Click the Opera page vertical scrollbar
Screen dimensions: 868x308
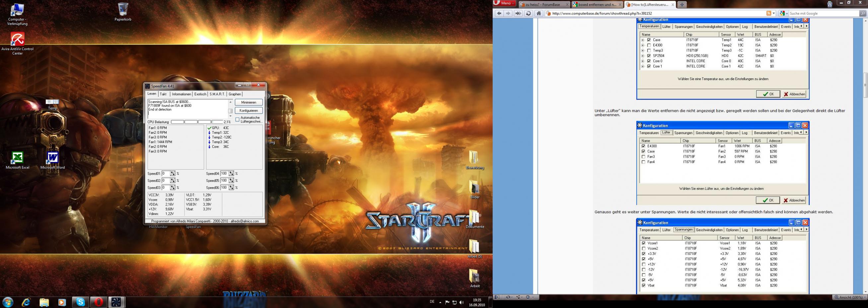pyautogui.click(x=865, y=156)
